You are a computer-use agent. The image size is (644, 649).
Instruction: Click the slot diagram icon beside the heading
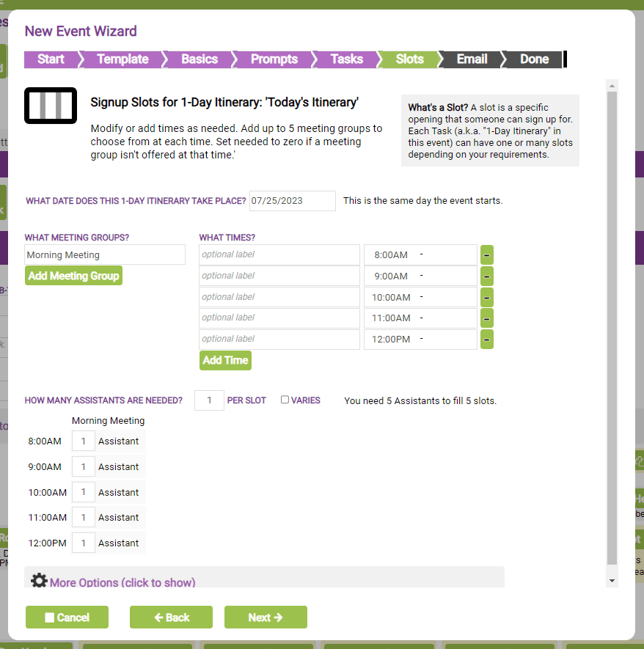coord(51,105)
